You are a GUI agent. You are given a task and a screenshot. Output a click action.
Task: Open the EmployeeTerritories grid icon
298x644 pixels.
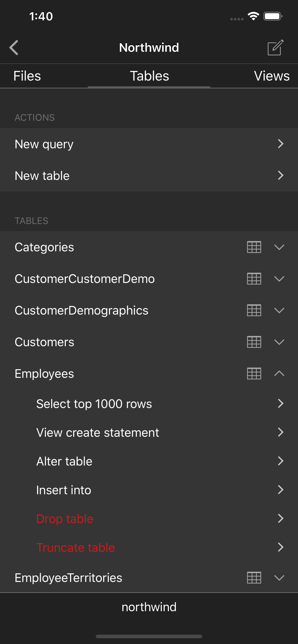(254, 578)
